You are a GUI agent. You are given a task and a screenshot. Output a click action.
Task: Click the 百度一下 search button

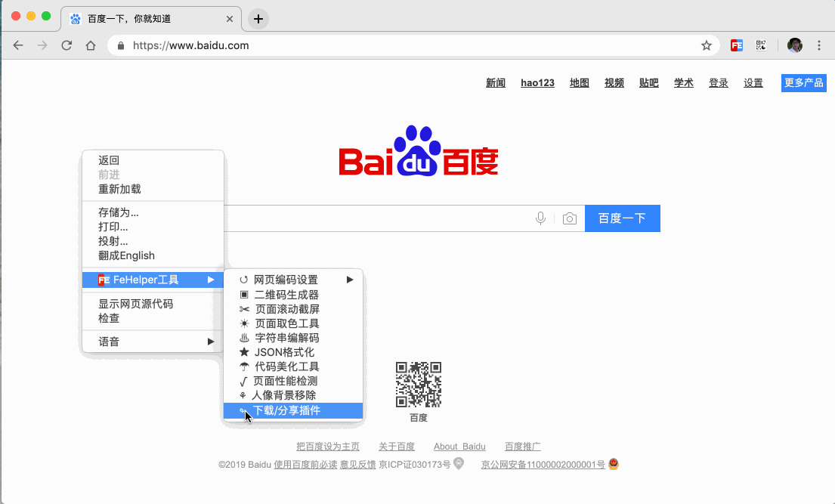pos(623,218)
